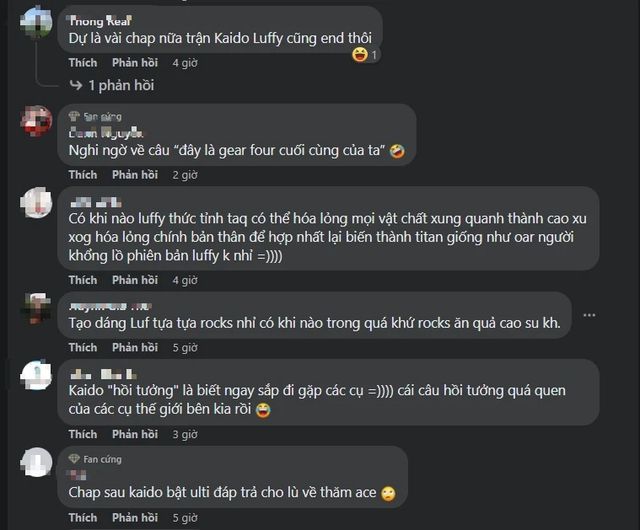Open the laughing reaction count on first comment

pyautogui.click(x=365, y=54)
